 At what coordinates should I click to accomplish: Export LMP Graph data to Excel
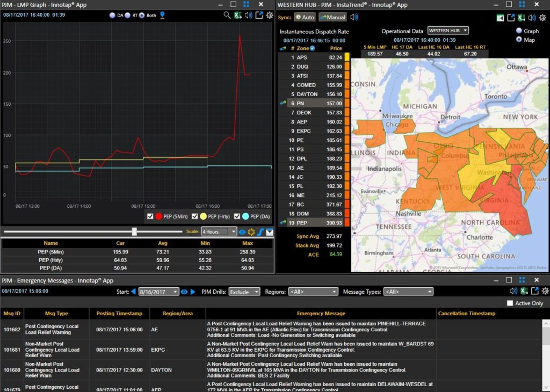(x=238, y=15)
